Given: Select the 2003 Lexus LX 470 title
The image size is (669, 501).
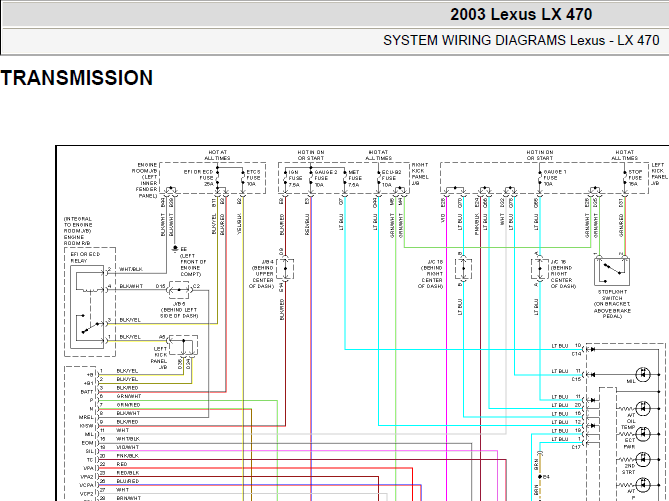Looking at the screenshot, I should [520, 15].
